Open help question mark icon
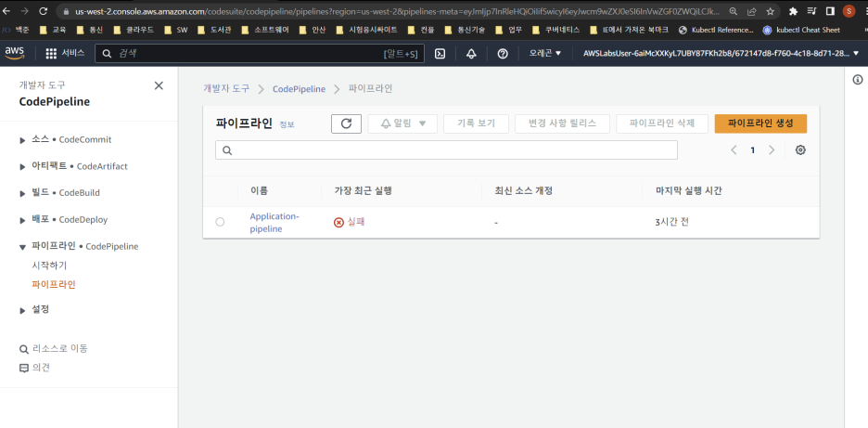This screenshot has height=428, width=868. (x=503, y=53)
